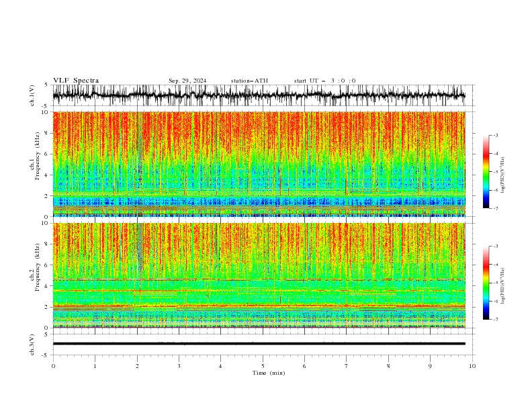Viewport: 532px width, 411px height.
Task: Click the ch.1 waveform trace at top
Action: (x=259, y=95)
